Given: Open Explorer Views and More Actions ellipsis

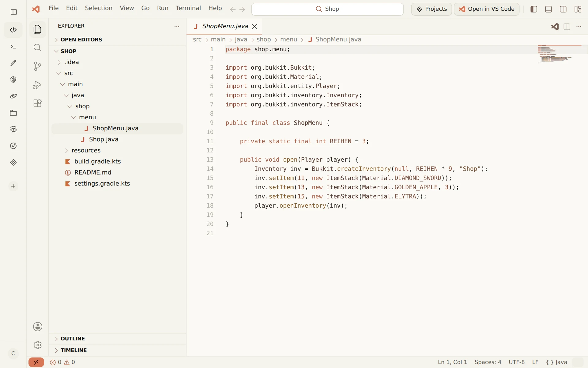Looking at the screenshot, I should pyautogui.click(x=177, y=27).
